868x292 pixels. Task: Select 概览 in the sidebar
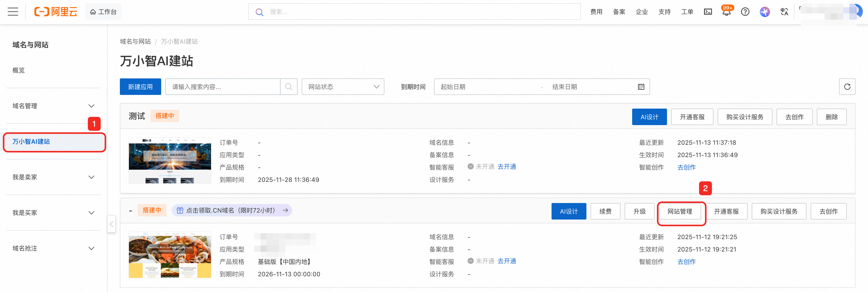click(x=19, y=70)
